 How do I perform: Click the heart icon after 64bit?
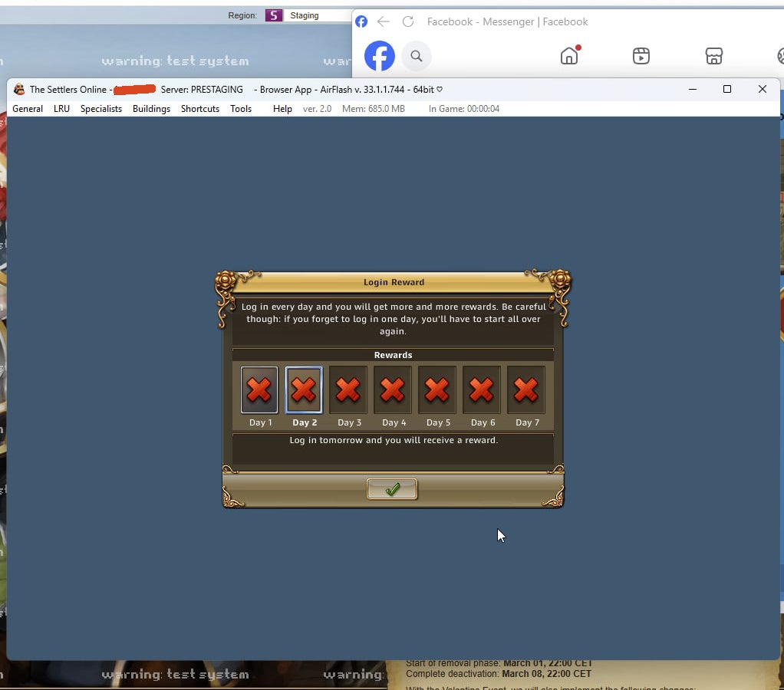pyautogui.click(x=440, y=89)
